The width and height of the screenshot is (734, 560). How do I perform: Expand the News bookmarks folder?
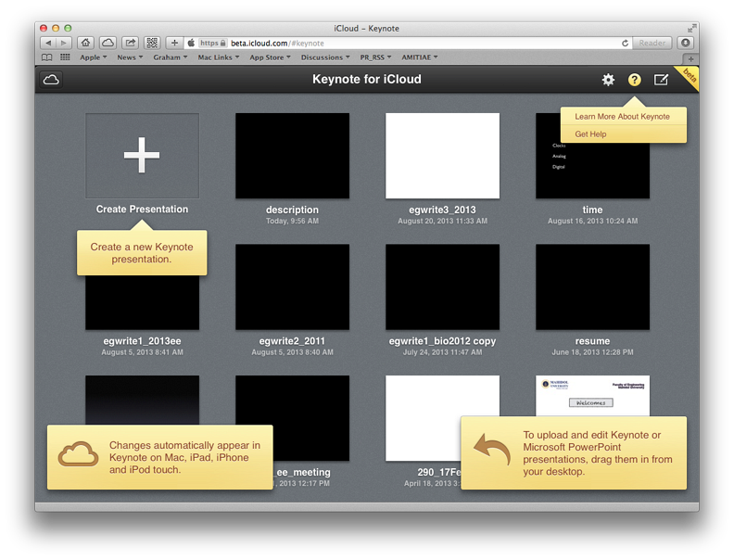tap(130, 57)
